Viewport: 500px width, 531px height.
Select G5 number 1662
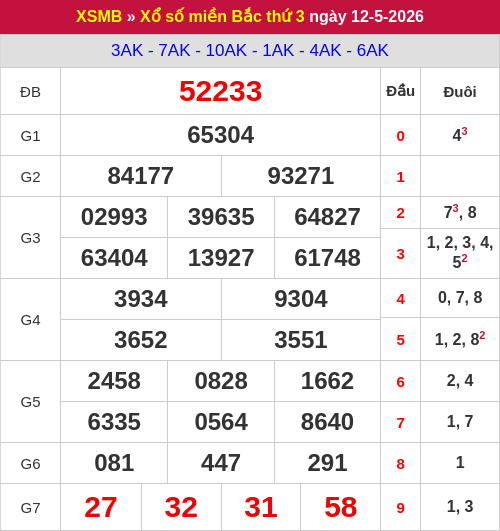[x=327, y=381]
